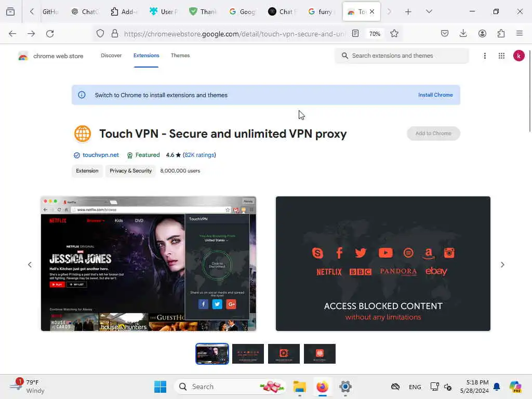Click Firefox icon in taskbar
This screenshot has width=532, height=399.
[x=322, y=387]
